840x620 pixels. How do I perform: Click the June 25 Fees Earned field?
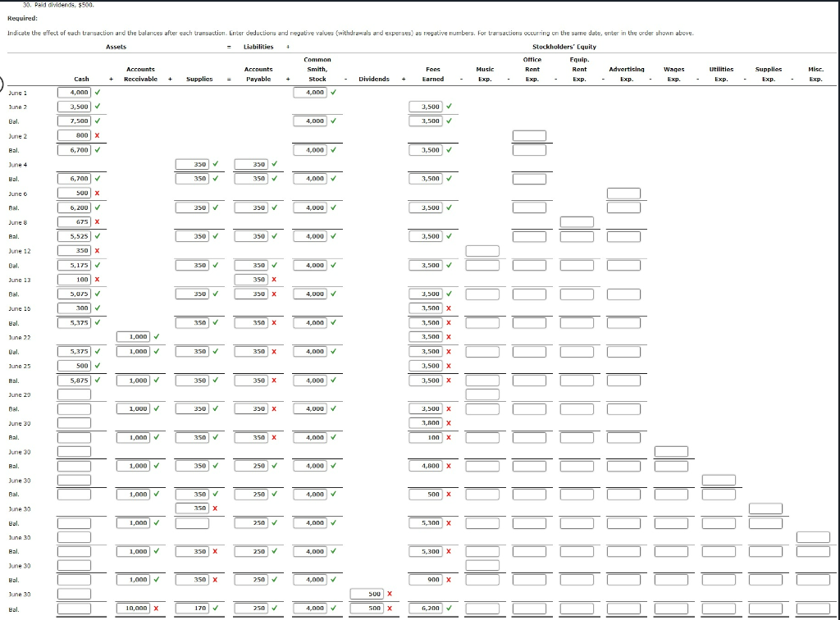(x=426, y=366)
